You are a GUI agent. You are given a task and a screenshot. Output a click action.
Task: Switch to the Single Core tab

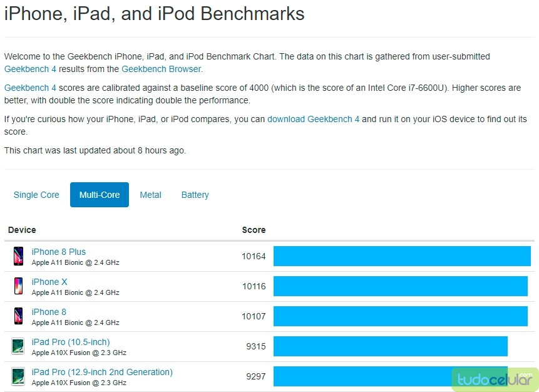point(36,195)
